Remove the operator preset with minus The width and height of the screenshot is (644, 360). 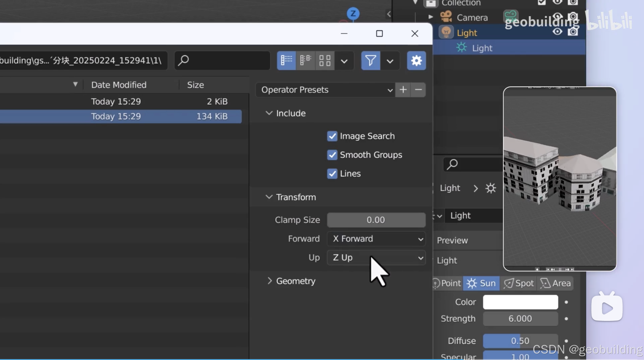click(x=418, y=90)
